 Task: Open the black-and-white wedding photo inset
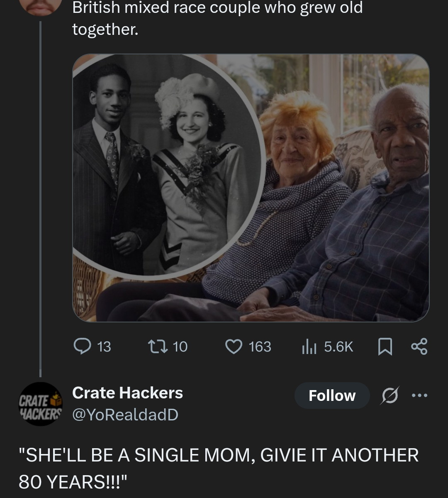(x=166, y=166)
